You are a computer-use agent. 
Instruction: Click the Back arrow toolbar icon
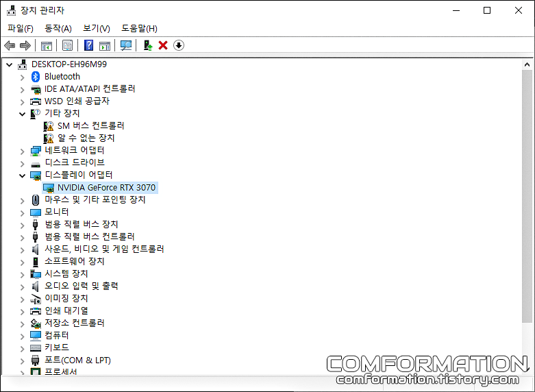(10, 45)
